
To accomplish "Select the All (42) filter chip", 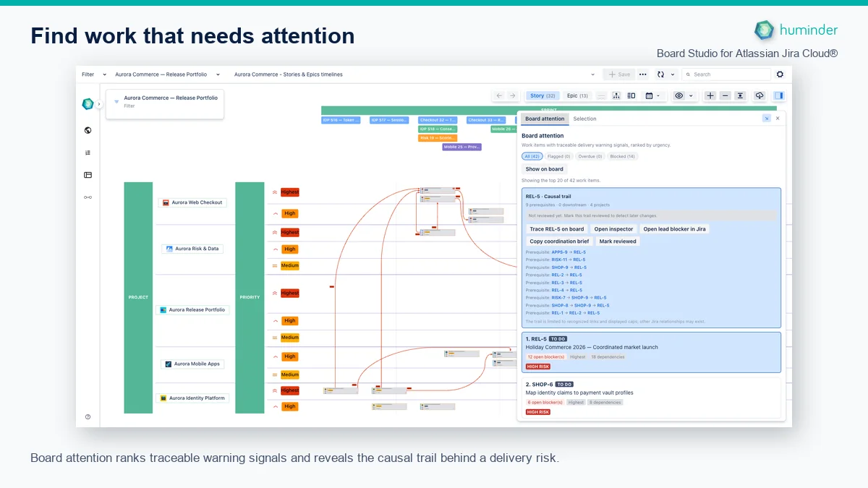I will point(532,156).
